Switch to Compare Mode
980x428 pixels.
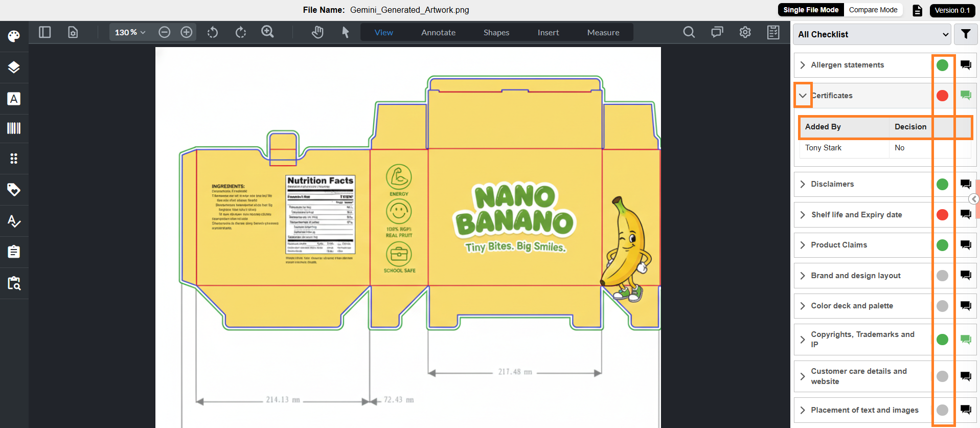click(x=873, y=10)
